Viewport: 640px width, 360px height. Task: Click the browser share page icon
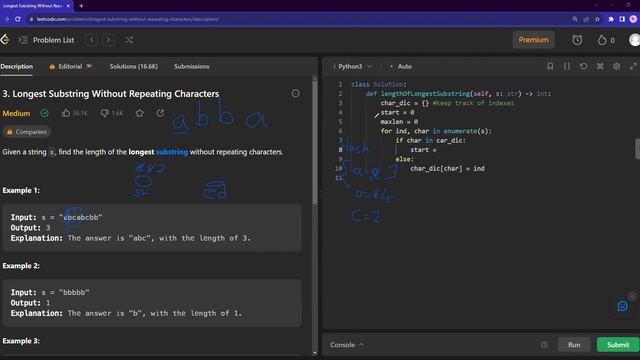pyautogui.click(x=586, y=19)
